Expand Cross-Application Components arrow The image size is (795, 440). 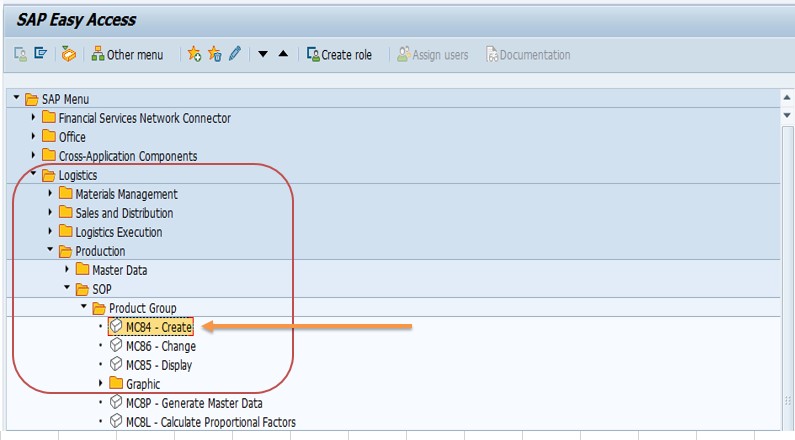click(33, 155)
